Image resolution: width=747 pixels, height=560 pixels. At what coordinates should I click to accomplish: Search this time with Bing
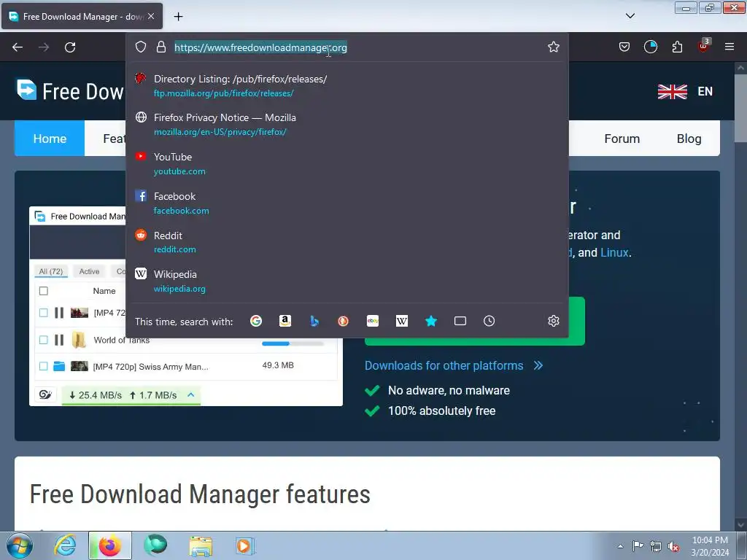[x=314, y=321]
